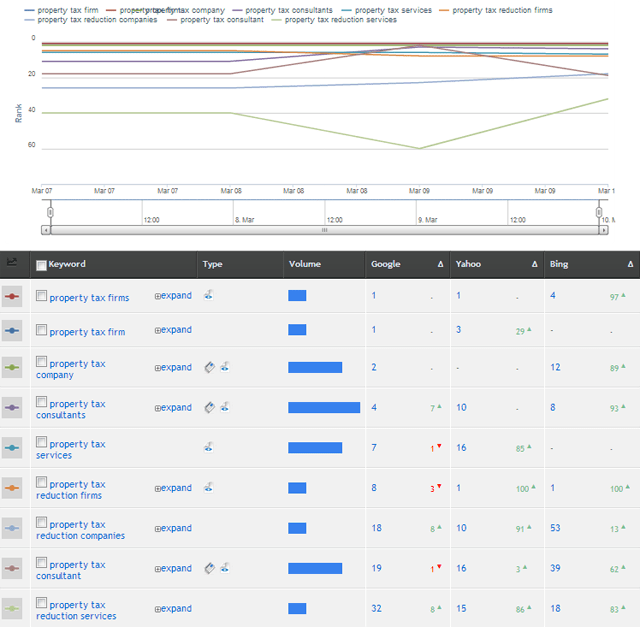Expand the property tax consultants keyword row
The image size is (640, 627).
coord(173,407)
